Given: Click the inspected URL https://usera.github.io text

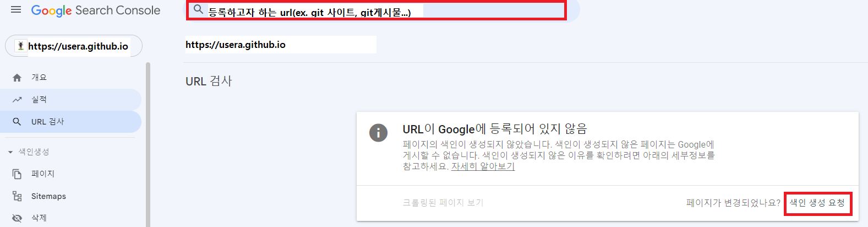Looking at the screenshot, I should 236,45.
